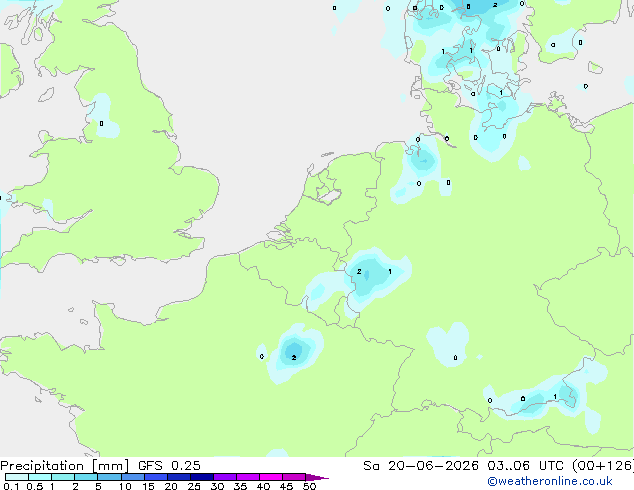Select the 25–30 mm dark navy legend swatch
Image resolution: width=634 pixels, height=490 pixels.
coord(202,477)
